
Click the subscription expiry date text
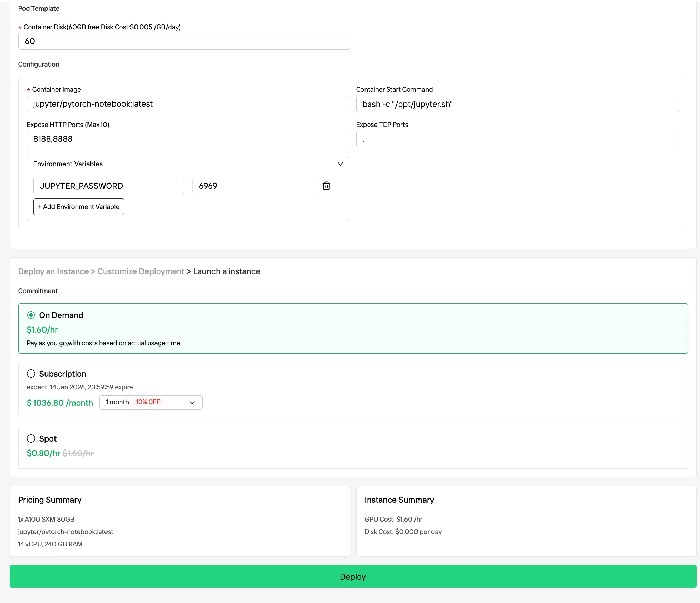tap(80, 387)
